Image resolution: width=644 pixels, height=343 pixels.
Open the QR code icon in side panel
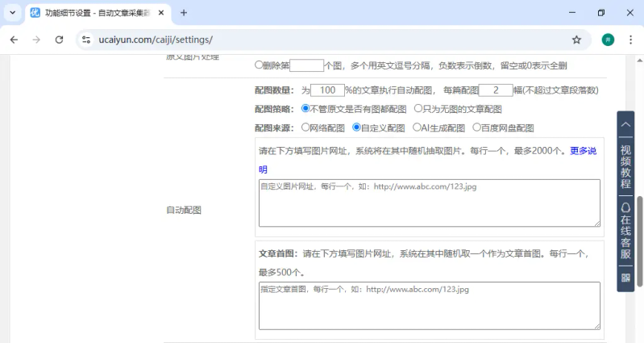pyautogui.click(x=625, y=278)
